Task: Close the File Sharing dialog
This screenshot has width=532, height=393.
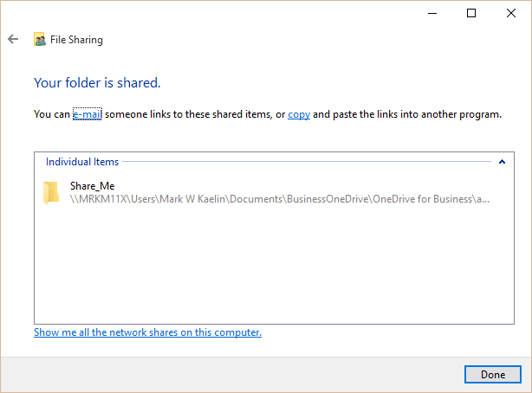Action: tap(511, 13)
